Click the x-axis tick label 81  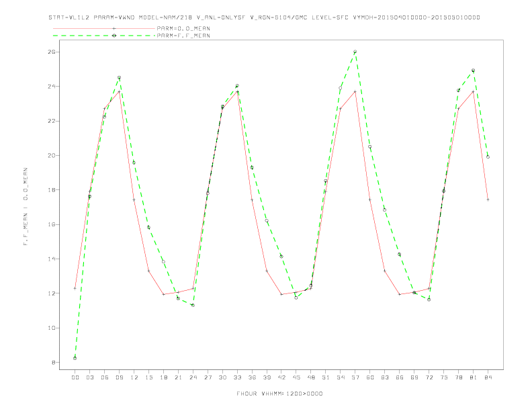pyautogui.click(x=474, y=377)
